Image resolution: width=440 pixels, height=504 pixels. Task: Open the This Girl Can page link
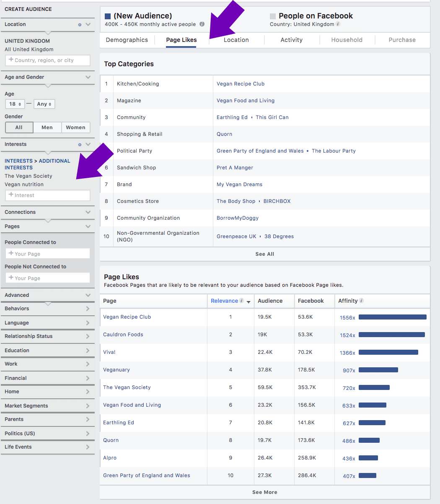coord(272,117)
